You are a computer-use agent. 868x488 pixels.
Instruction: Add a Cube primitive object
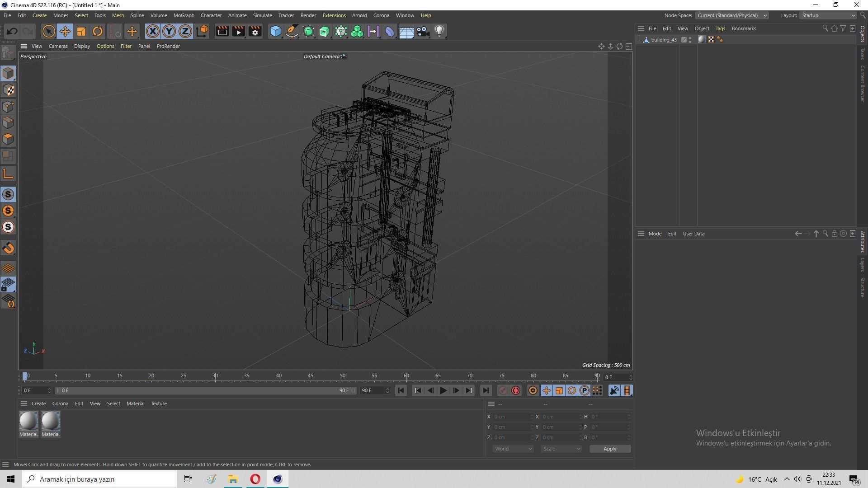pos(275,31)
